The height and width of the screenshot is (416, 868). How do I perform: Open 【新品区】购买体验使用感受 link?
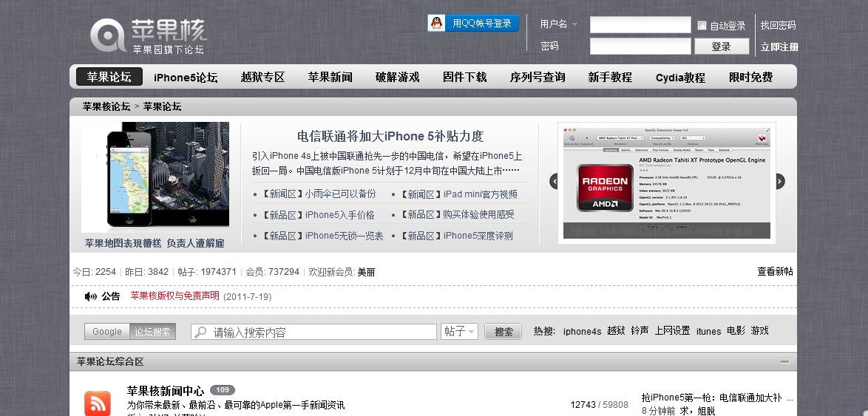pyautogui.click(x=457, y=214)
